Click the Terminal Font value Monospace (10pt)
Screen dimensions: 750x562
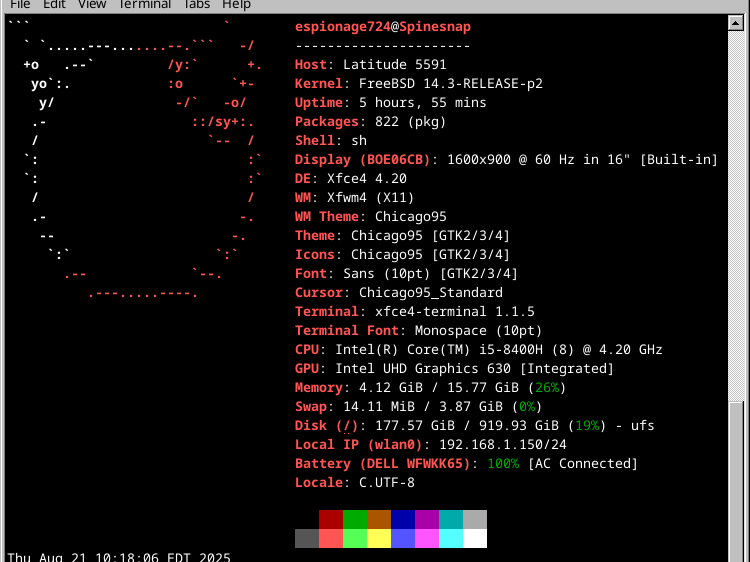pyautogui.click(x=478, y=331)
